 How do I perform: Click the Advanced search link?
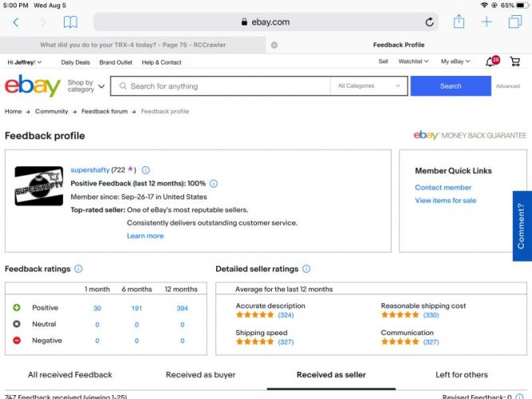[508, 86]
